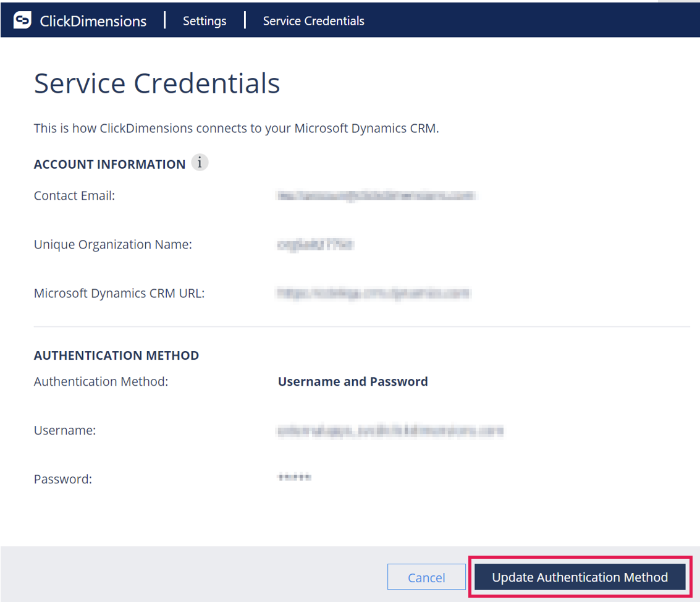Select the blurred Unique Organization Name value
The height and width of the screenshot is (602, 700).
316,244
